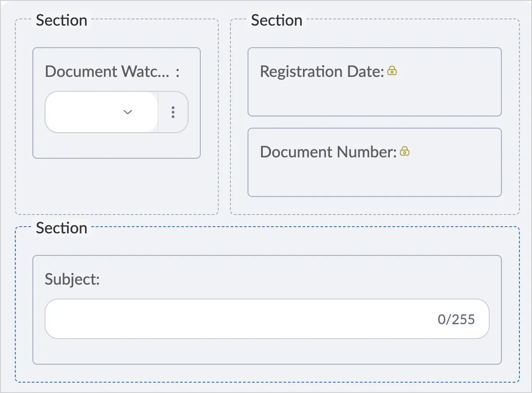Click the Document Number label text

pyautogui.click(x=329, y=152)
